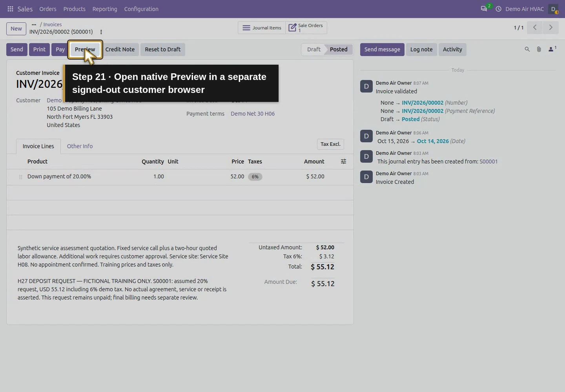
Task: Open the activities clock icon
Action: [498, 9]
